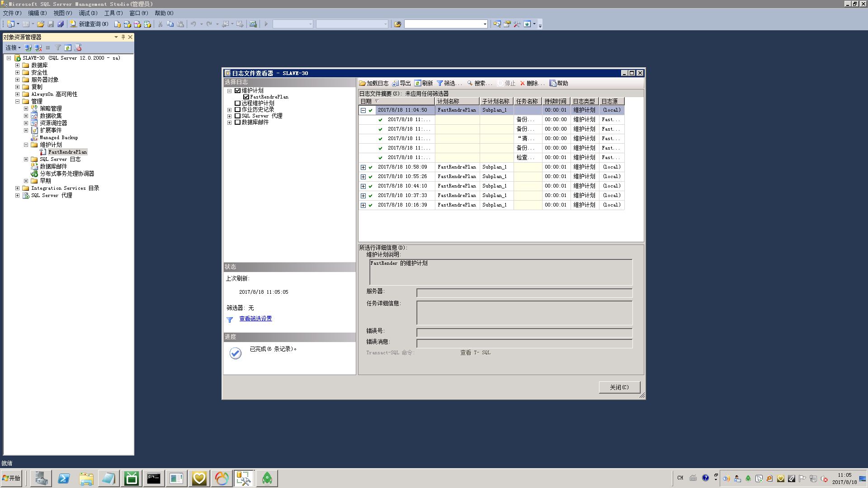Click 导出 (Export) in log viewer toolbar
Screen dimensions: 868x488
tap(401, 83)
